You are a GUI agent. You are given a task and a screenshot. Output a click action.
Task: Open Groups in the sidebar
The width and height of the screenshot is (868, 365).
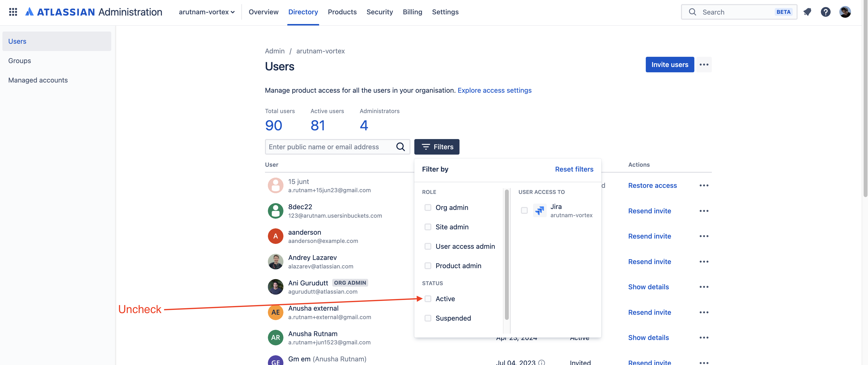[x=19, y=61]
